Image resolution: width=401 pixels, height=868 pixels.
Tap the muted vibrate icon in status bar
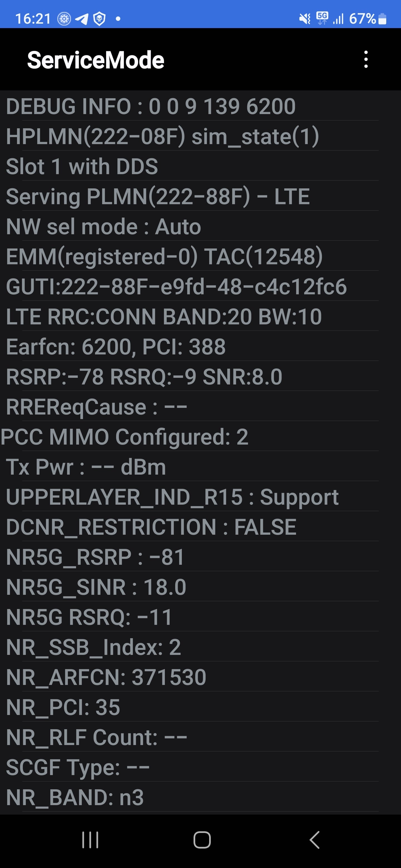(x=305, y=19)
